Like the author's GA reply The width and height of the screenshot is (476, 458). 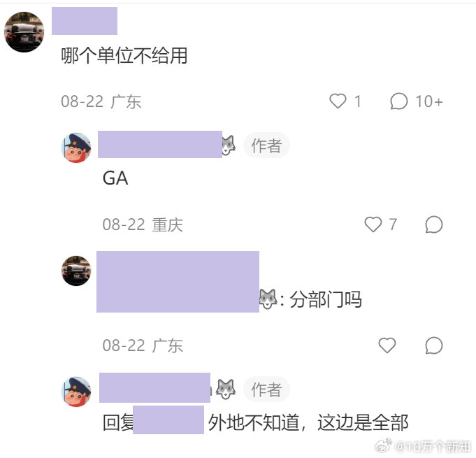pos(373,224)
